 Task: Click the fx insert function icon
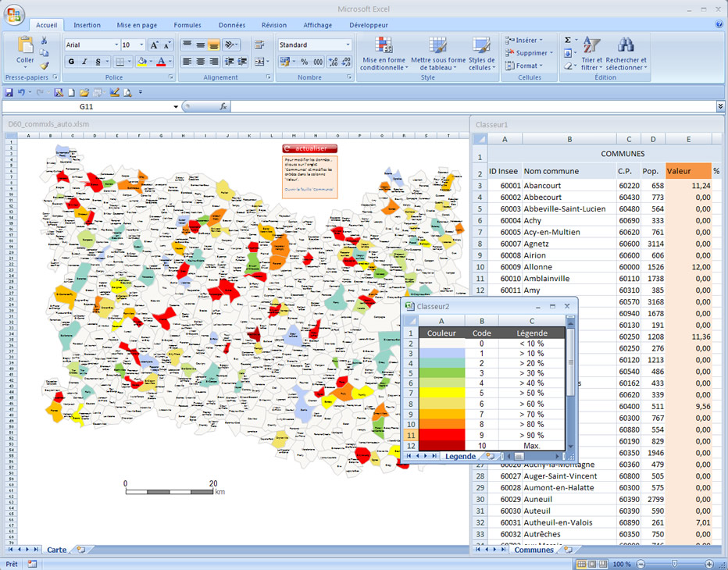tap(223, 106)
